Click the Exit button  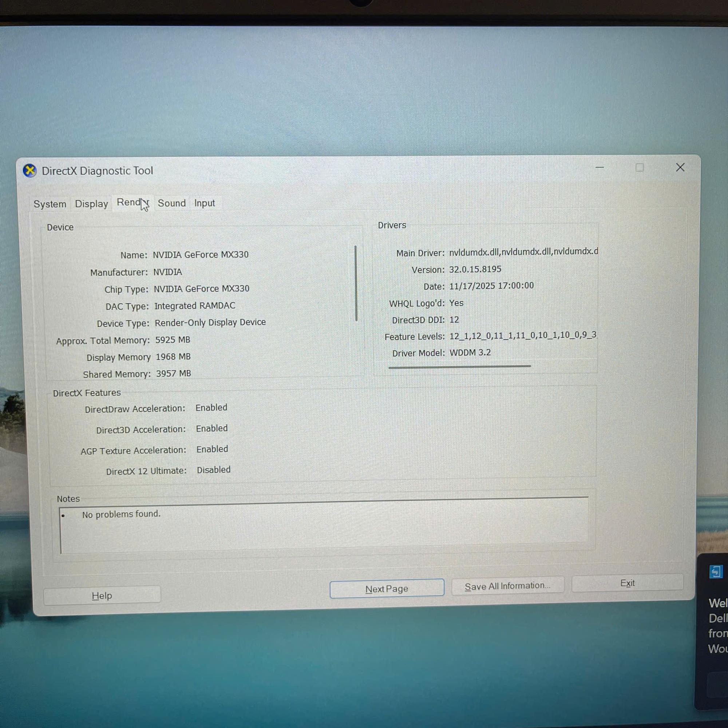tap(628, 583)
